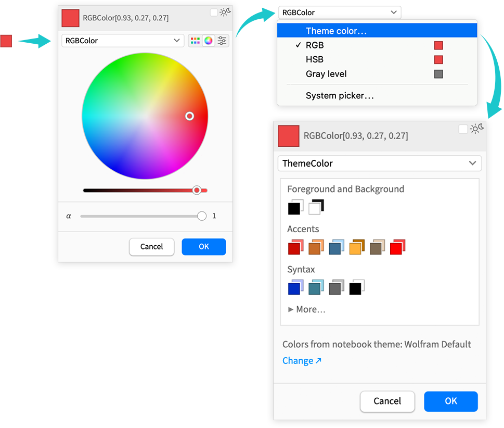Click the alpha slider handle

point(202,216)
